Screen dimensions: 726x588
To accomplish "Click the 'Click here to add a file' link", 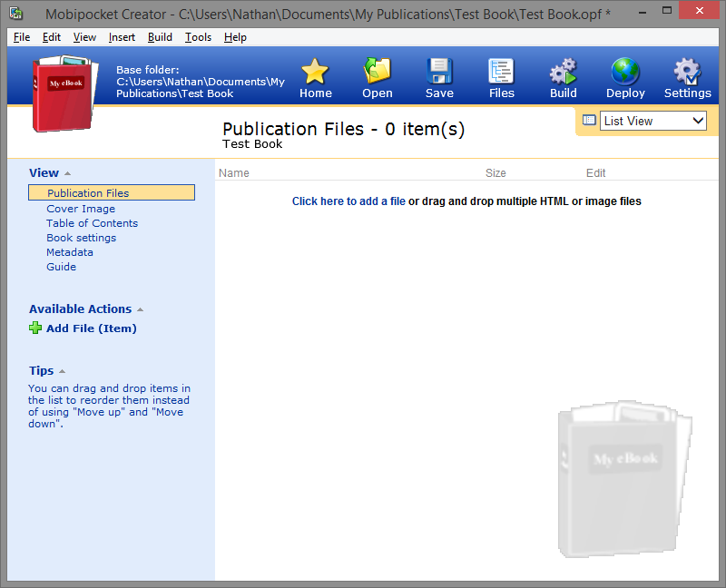I will pyautogui.click(x=348, y=201).
